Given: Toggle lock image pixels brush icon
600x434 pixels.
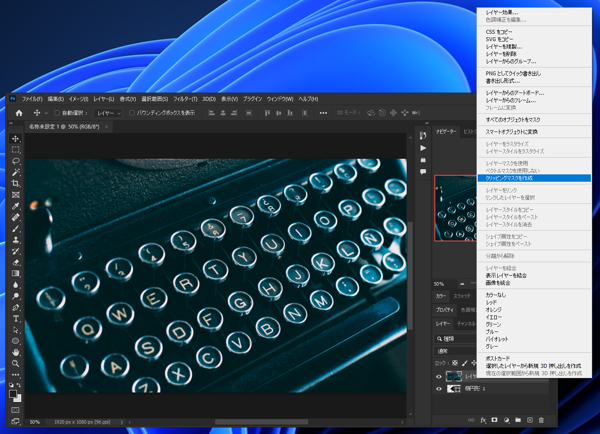Looking at the screenshot, I should click(465, 363).
